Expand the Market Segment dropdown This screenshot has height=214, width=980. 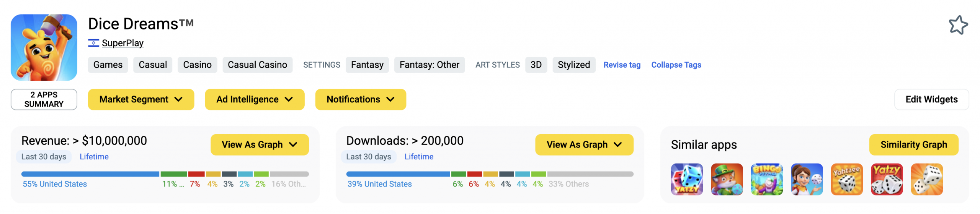coord(141,99)
